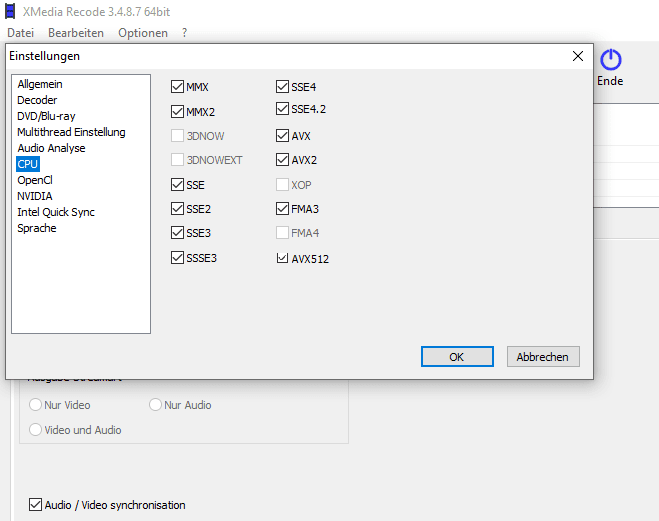The width and height of the screenshot is (659, 521).
Task: Click the Abbrechen button
Action: click(x=543, y=357)
